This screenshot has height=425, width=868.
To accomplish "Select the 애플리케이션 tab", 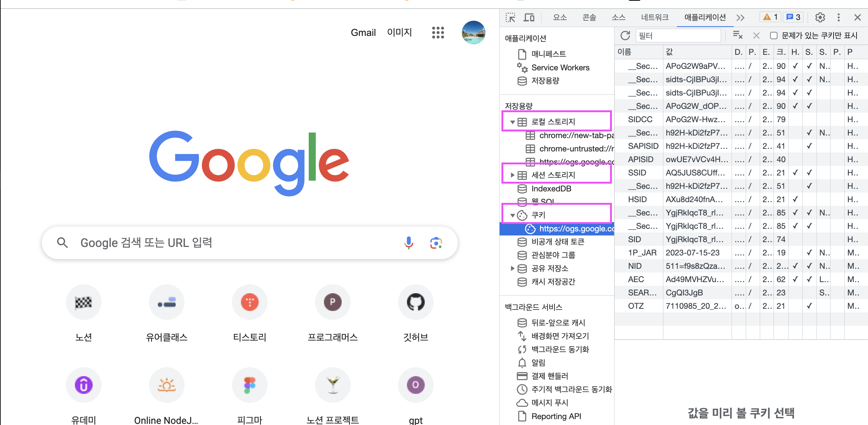I will 705,17.
